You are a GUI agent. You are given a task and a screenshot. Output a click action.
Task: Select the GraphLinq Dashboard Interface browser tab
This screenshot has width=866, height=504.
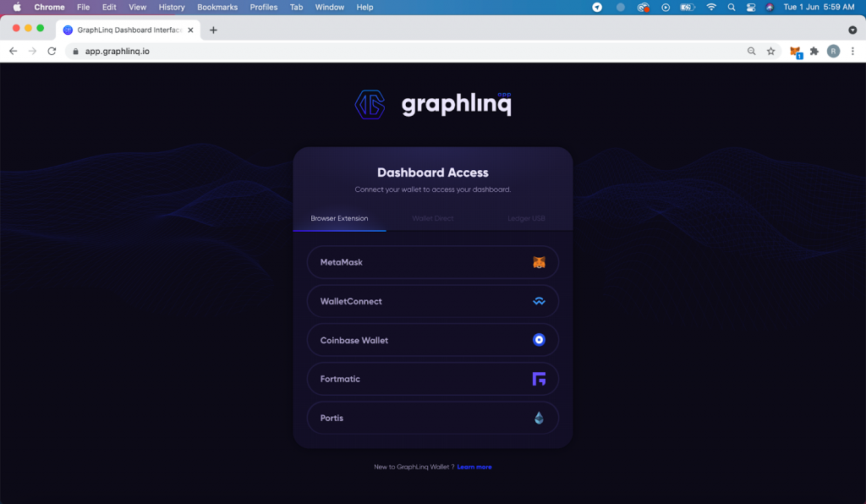coord(129,30)
